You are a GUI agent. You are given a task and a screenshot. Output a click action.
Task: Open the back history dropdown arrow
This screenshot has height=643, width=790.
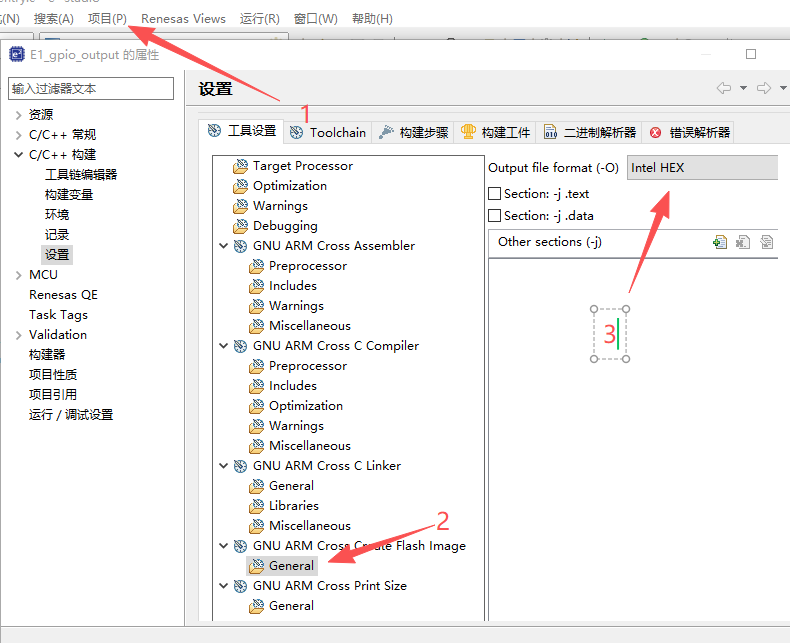(743, 88)
